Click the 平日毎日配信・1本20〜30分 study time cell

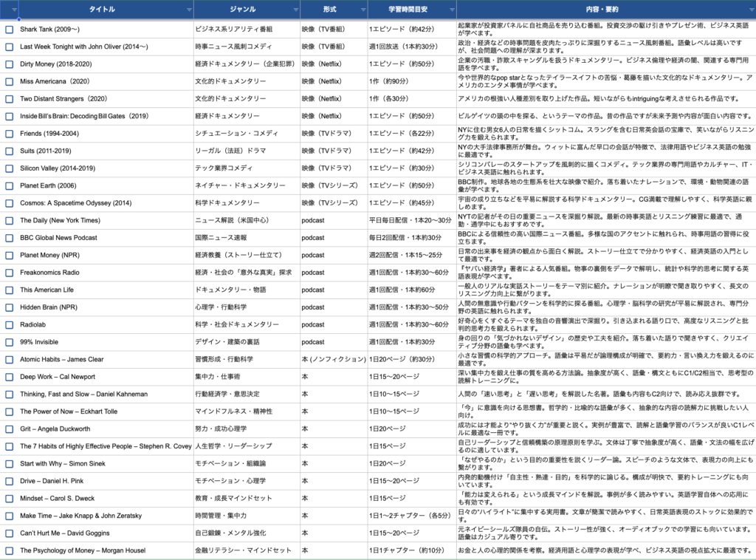411,220
